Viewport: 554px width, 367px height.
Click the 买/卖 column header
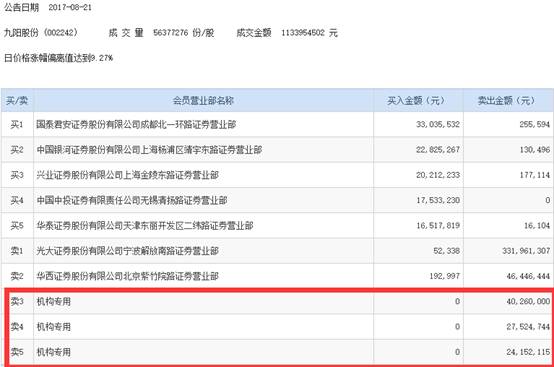click(x=17, y=101)
